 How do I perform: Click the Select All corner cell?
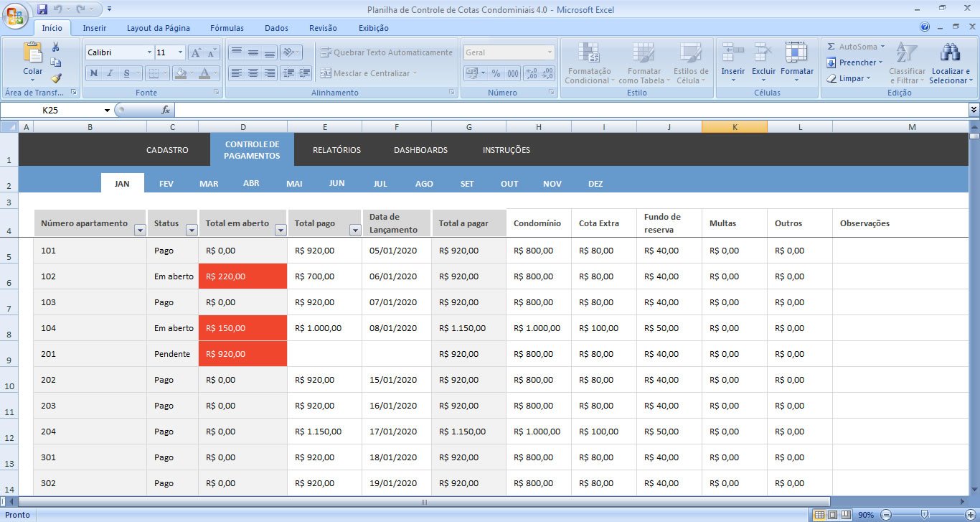pyautogui.click(x=9, y=127)
